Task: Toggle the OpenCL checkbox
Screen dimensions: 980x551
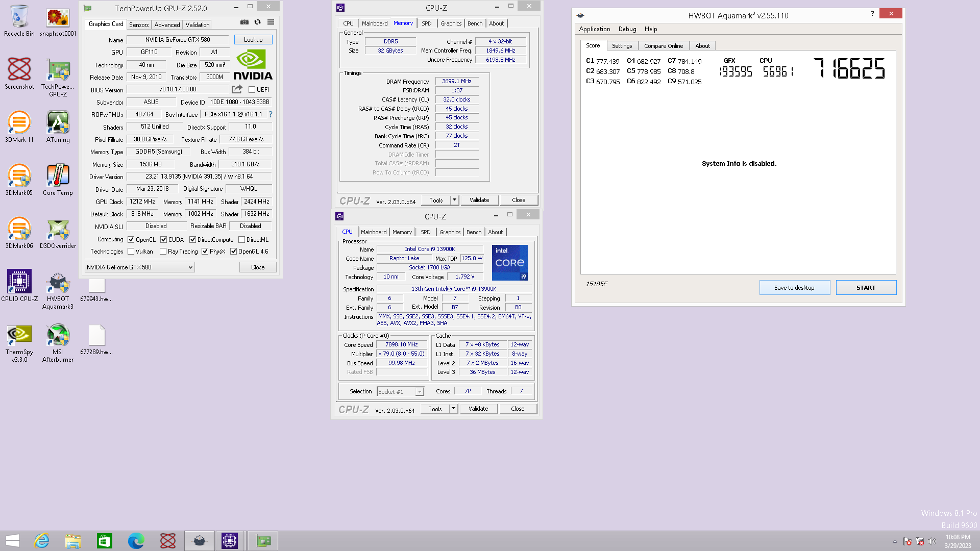Action: [x=131, y=240]
